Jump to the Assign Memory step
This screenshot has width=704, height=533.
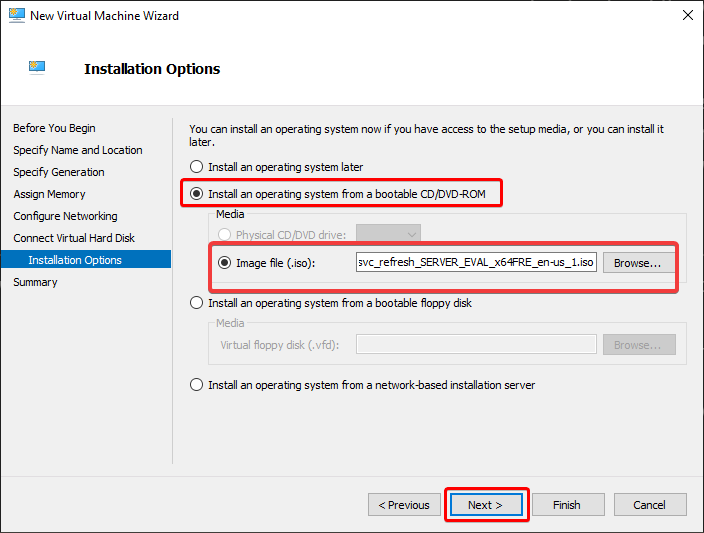49,194
